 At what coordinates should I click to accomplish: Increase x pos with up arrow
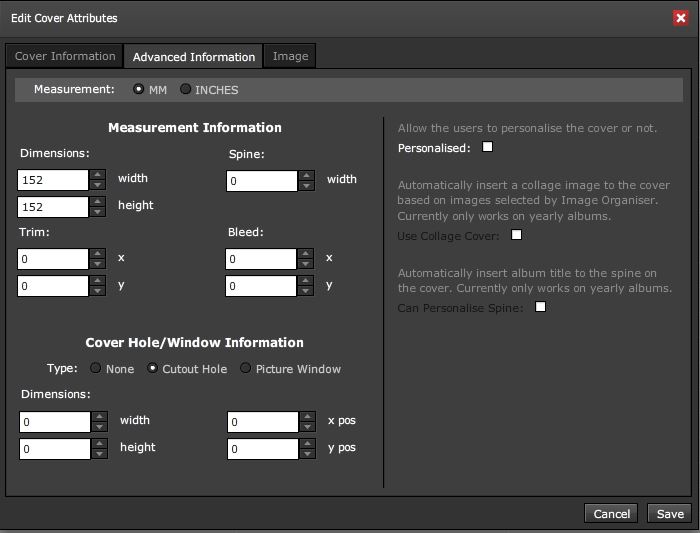pyautogui.click(x=307, y=416)
